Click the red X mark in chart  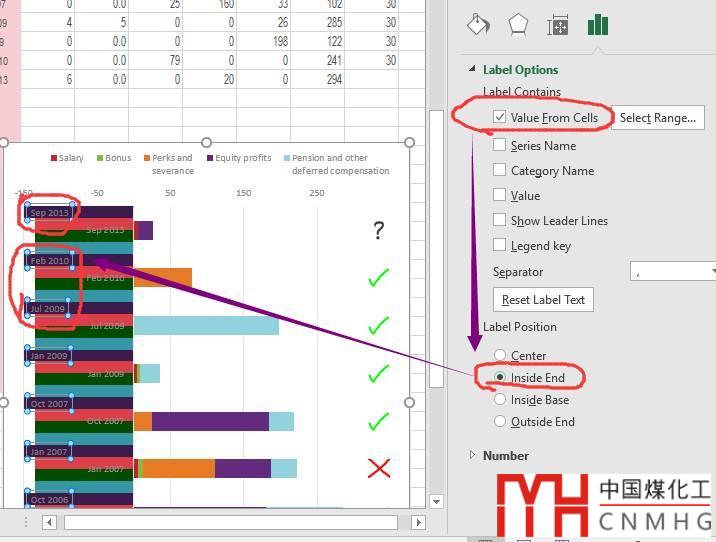pos(378,468)
